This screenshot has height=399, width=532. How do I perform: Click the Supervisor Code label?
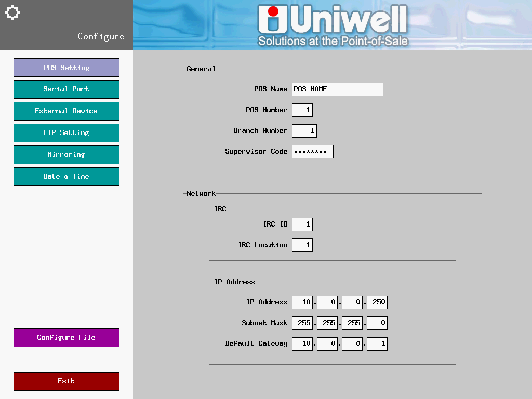click(x=256, y=152)
